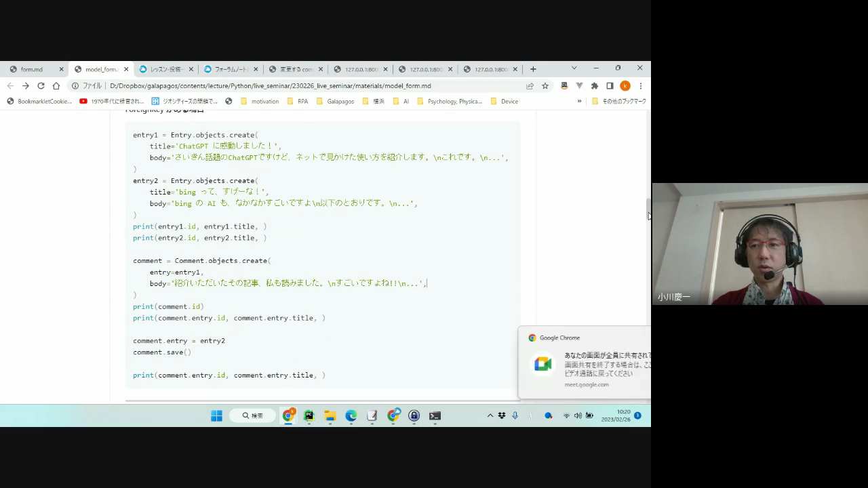This screenshot has height=488, width=868.
Task: Launch PyCharm from the taskbar
Action: (309, 415)
